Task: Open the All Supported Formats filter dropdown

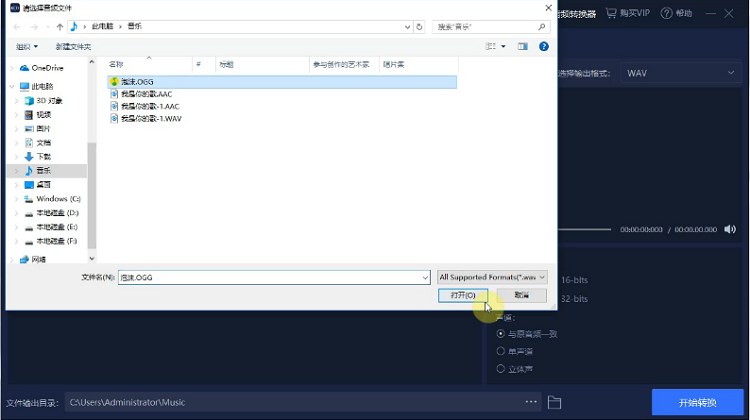Action: (492, 277)
